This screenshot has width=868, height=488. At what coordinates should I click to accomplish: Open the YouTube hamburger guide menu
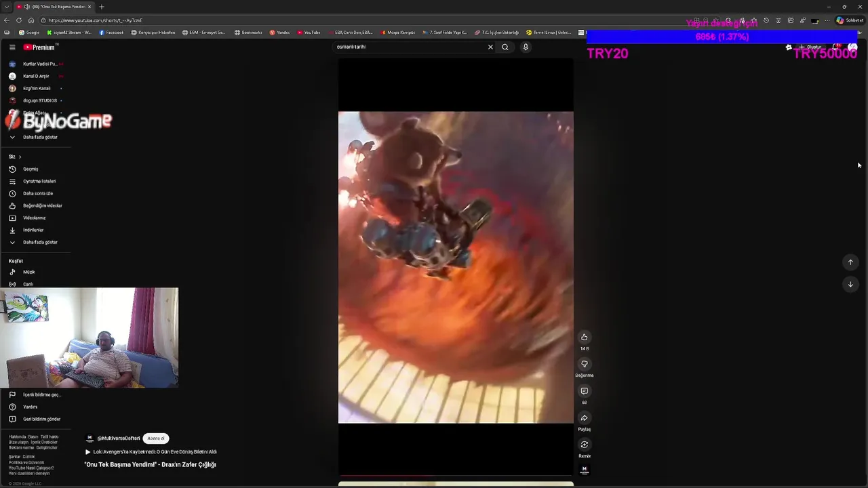pyautogui.click(x=12, y=47)
